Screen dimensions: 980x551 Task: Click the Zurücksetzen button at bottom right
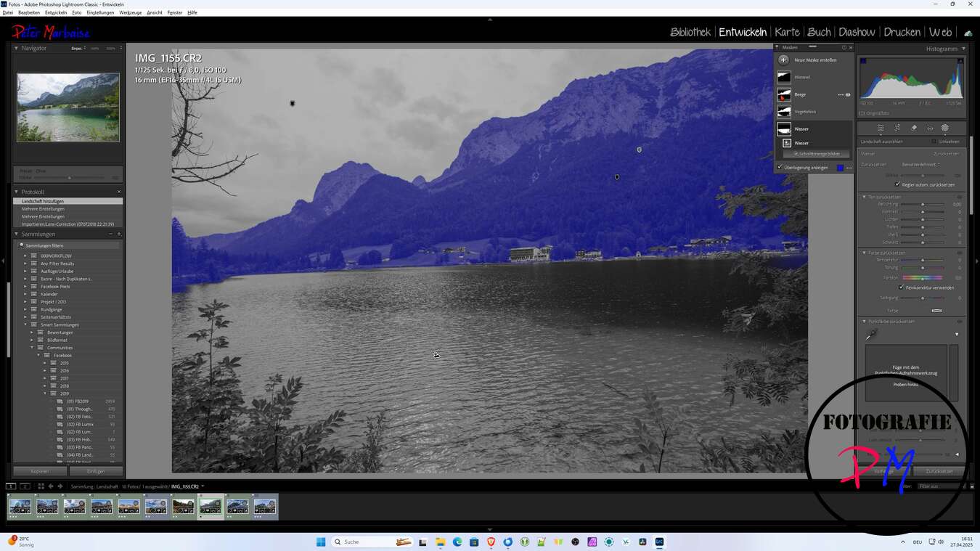pos(939,471)
